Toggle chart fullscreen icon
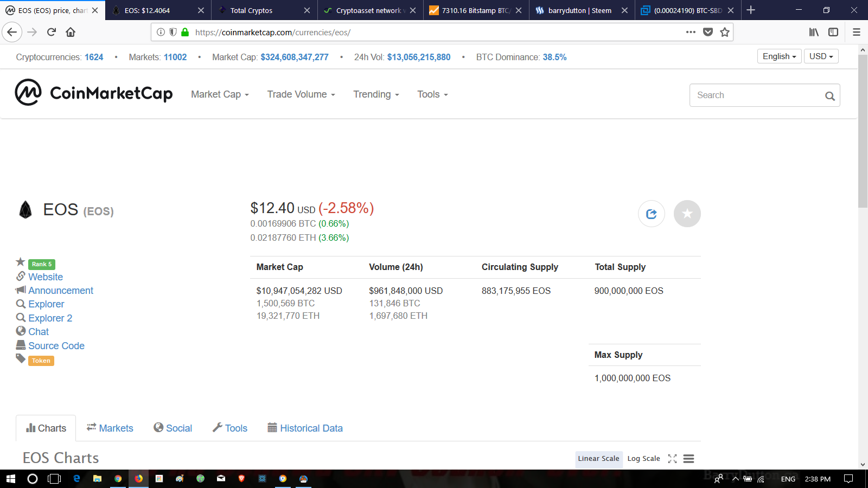 673,459
